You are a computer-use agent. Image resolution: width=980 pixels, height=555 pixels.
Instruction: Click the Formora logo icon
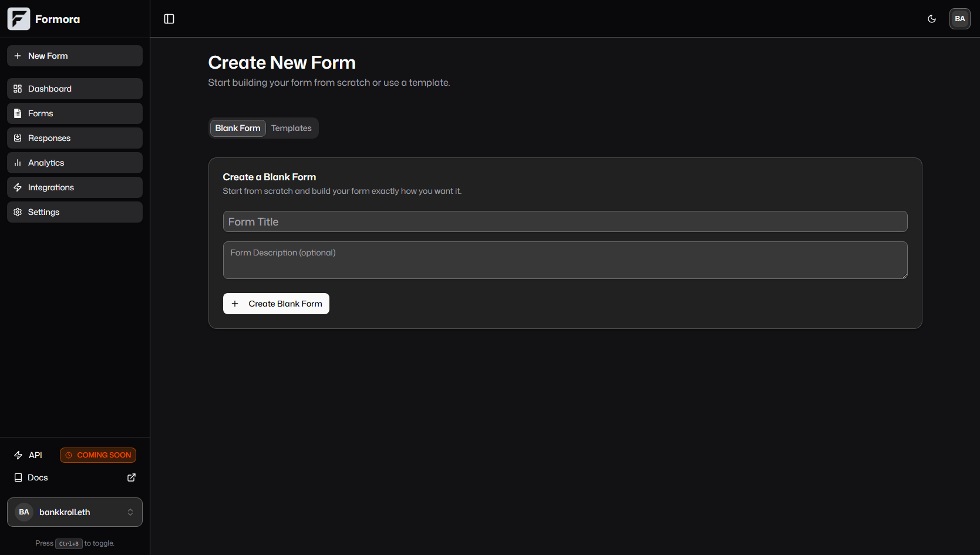click(x=18, y=18)
